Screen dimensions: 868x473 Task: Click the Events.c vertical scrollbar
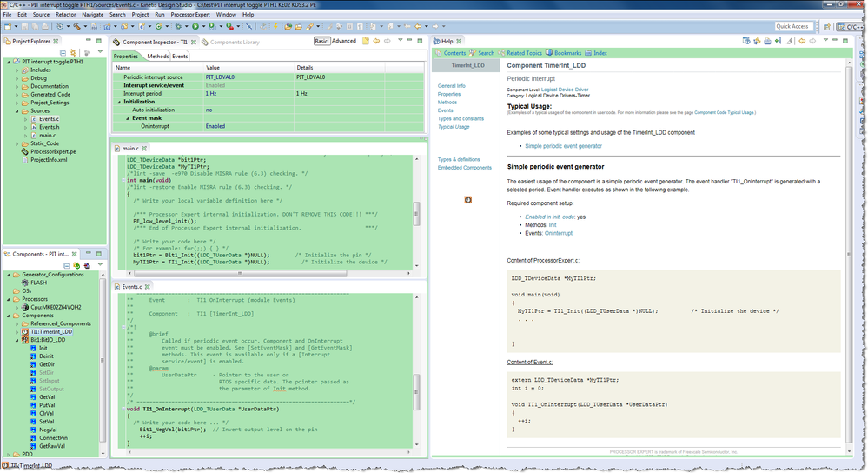(416, 392)
